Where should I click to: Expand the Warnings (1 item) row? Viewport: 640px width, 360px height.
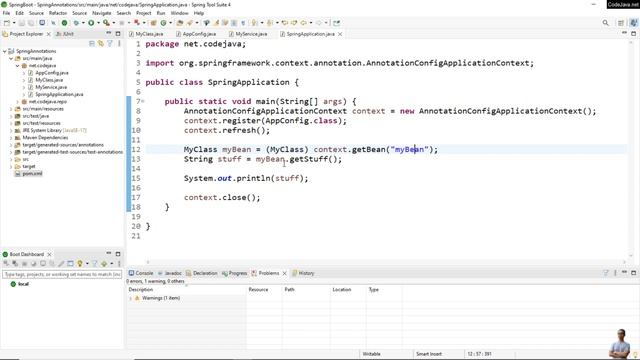pos(131,298)
